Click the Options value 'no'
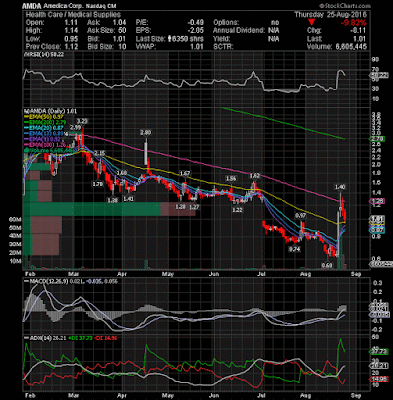The width and height of the screenshot is (393, 400). click(275, 22)
